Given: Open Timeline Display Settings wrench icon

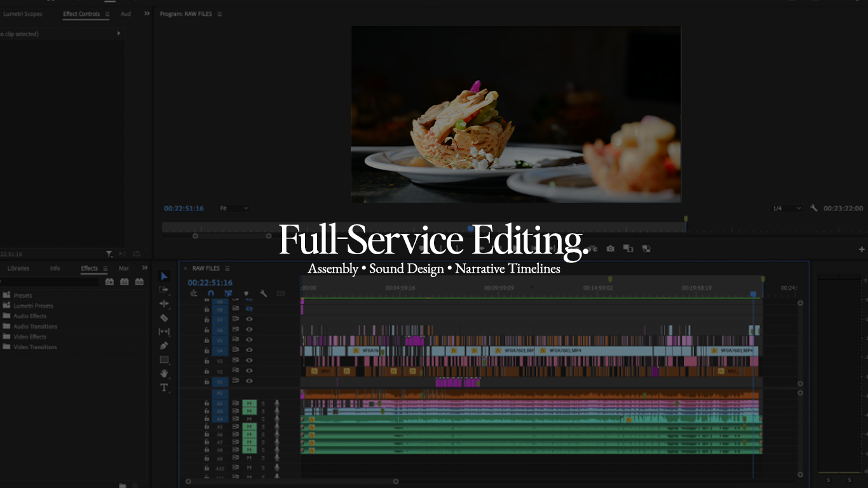Looking at the screenshot, I should [x=264, y=293].
